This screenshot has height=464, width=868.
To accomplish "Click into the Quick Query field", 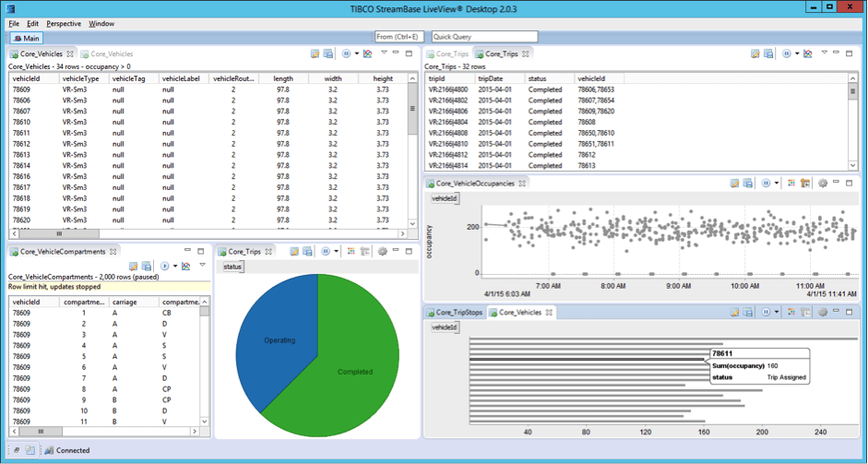I will (470, 37).
